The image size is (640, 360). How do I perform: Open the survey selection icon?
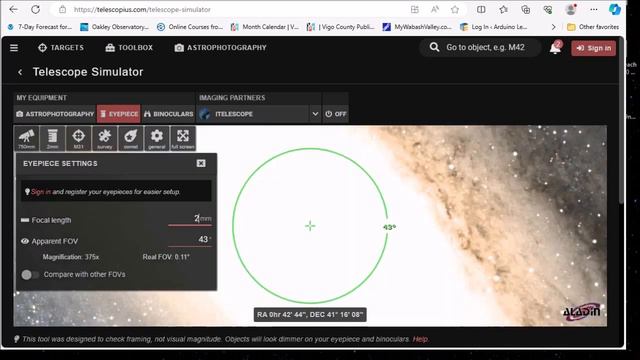coord(104,138)
